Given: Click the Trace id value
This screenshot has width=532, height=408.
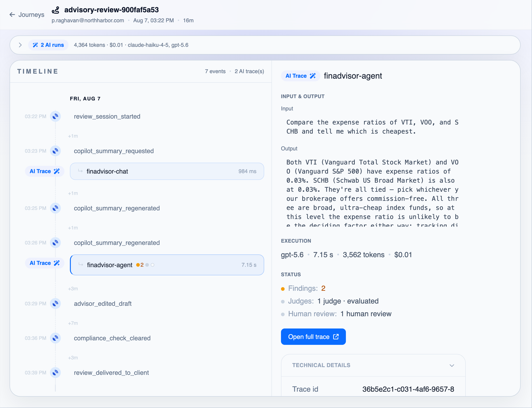Looking at the screenshot, I should click(408, 389).
